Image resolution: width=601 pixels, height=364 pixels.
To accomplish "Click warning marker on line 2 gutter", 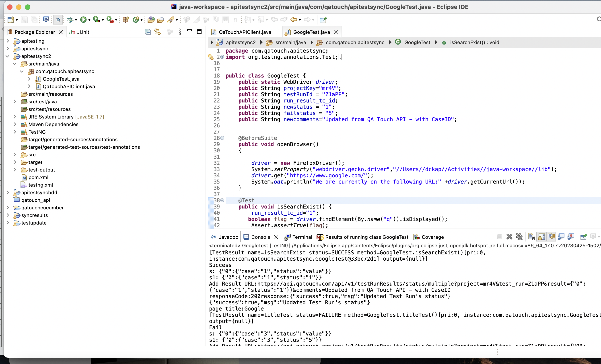I will point(211,57).
